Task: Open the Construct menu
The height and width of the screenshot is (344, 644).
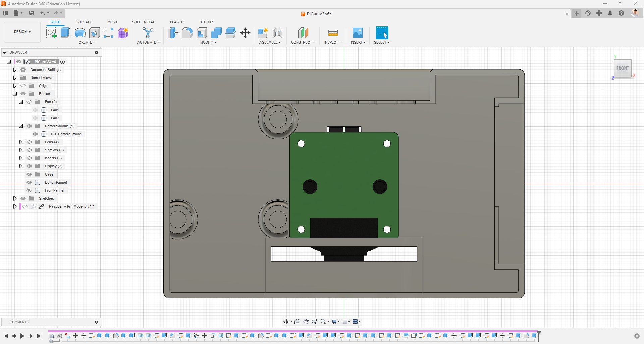Action: coord(303,42)
